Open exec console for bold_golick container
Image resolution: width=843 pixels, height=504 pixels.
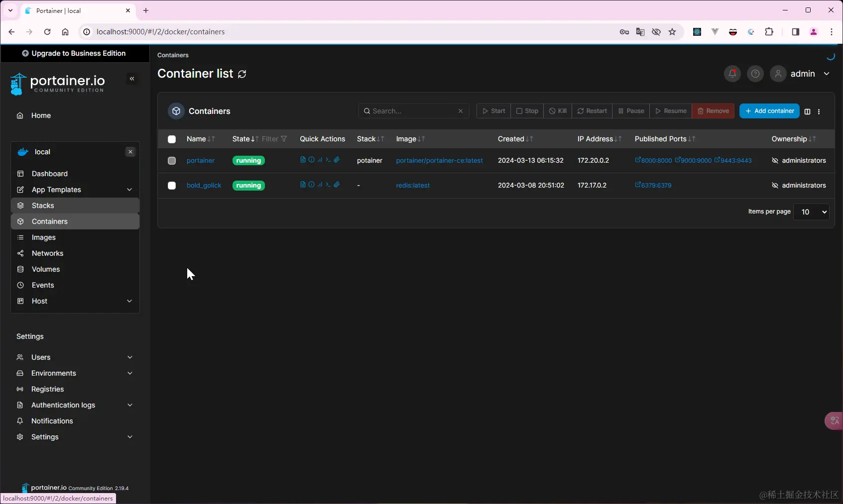[x=328, y=185]
